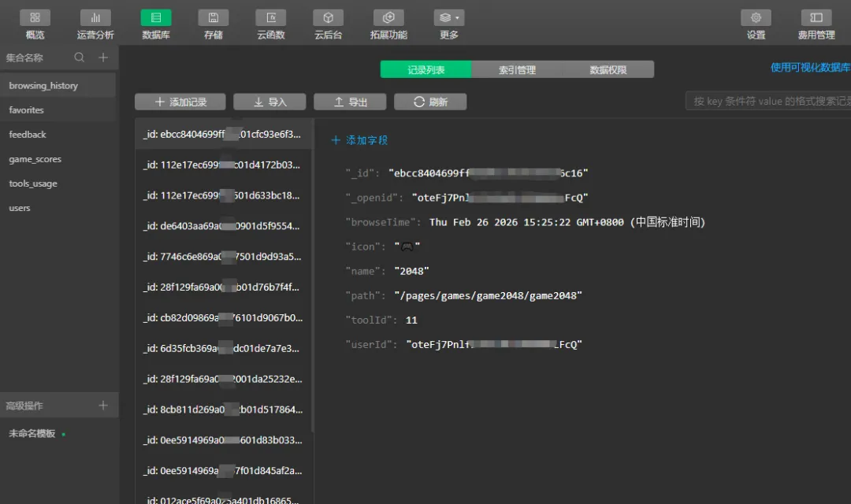Focus the key value record search field
This screenshot has height=504, width=851.
(x=768, y=102)
